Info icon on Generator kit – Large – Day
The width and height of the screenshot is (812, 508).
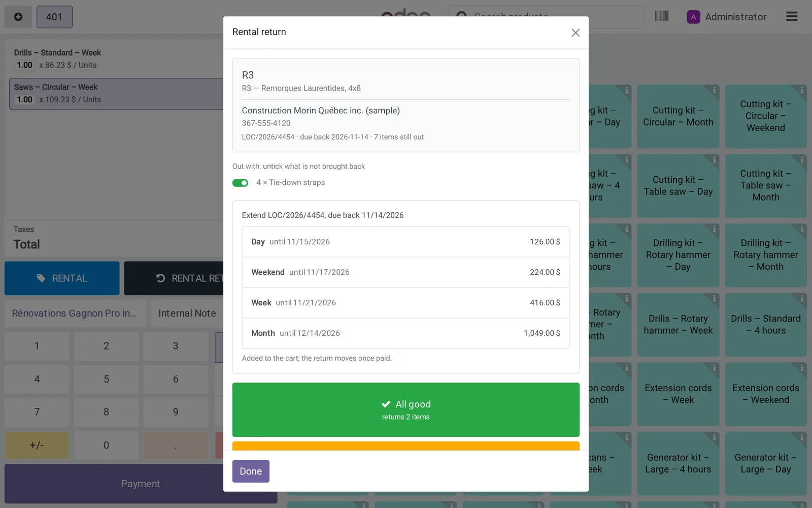tap(802, 437)
